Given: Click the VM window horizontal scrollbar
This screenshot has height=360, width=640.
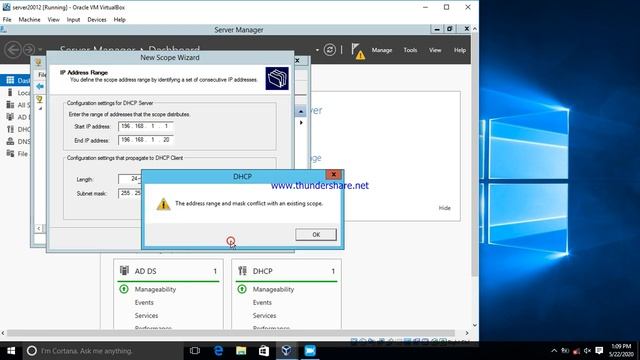Looking at the screenshot, I should pos(231,333).
